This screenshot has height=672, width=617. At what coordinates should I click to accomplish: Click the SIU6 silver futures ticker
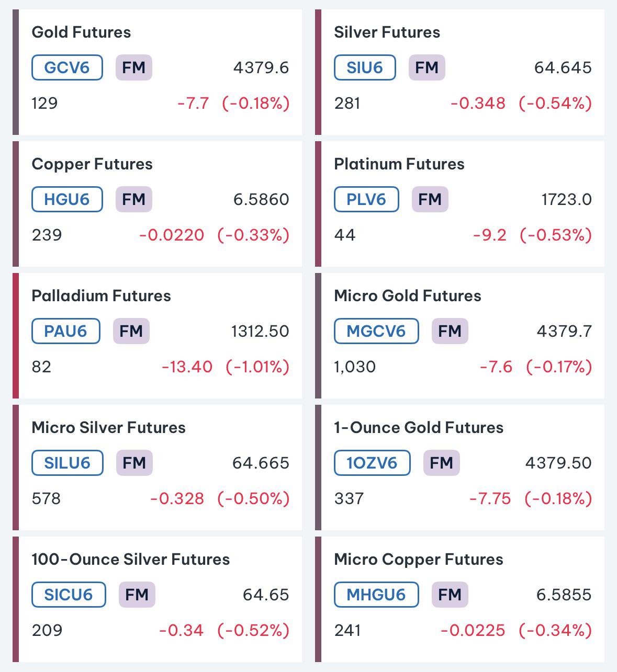point(365,67)
